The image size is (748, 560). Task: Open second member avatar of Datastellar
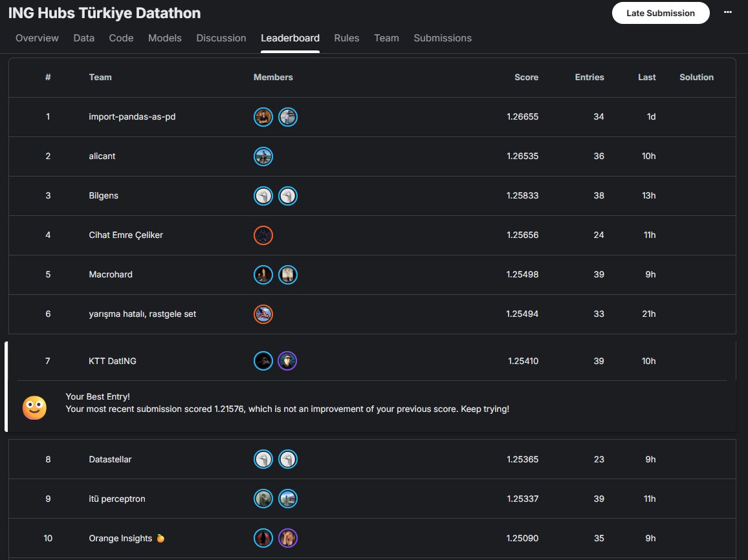tap(288, 459)
